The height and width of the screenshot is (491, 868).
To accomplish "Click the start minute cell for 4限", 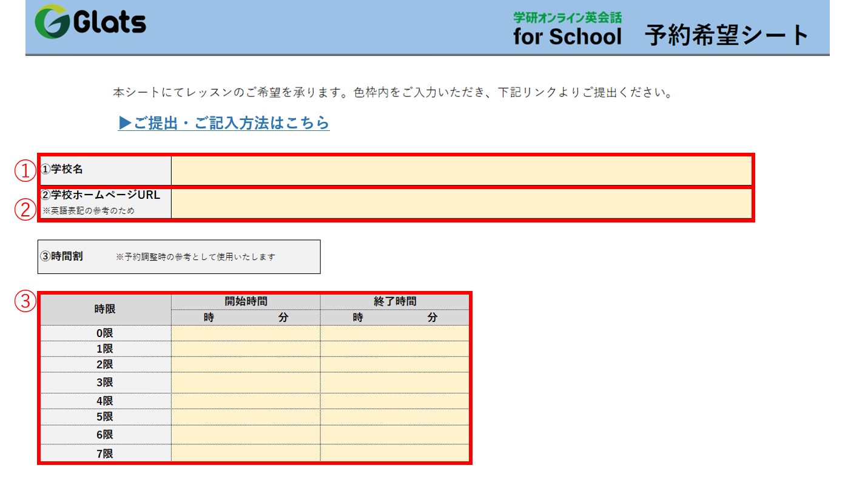I will click(282, 399).
